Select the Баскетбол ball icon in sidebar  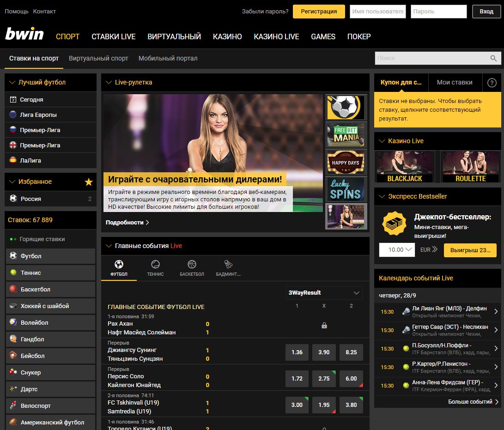[13, 289]
